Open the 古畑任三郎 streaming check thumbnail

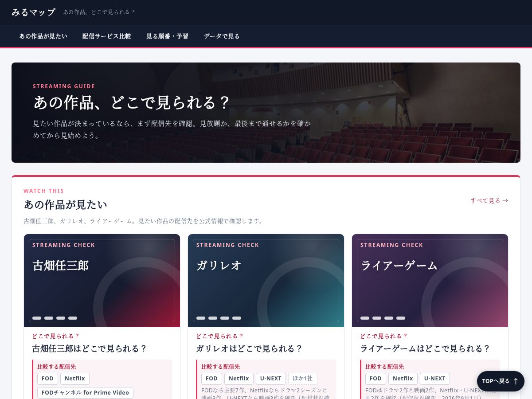pos(102,281)
